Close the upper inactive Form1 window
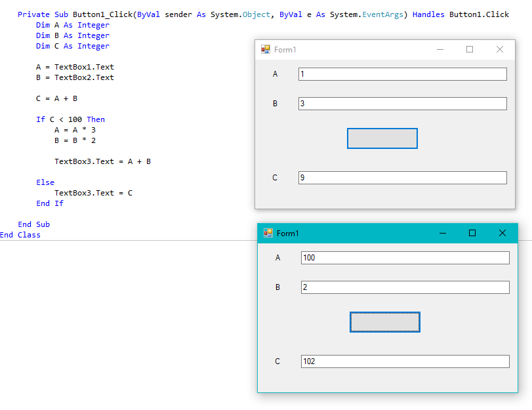 coord(500,50)
